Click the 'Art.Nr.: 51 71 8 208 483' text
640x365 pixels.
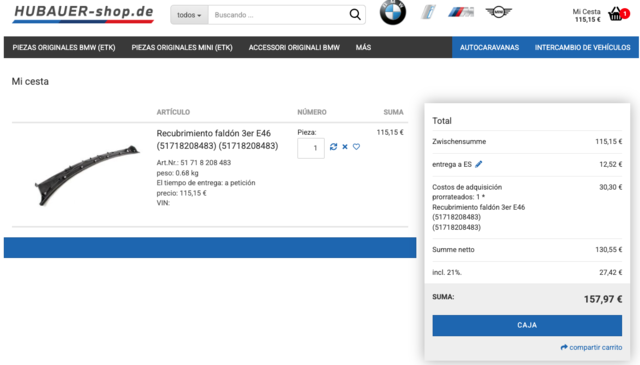click(x=193, y=162)
